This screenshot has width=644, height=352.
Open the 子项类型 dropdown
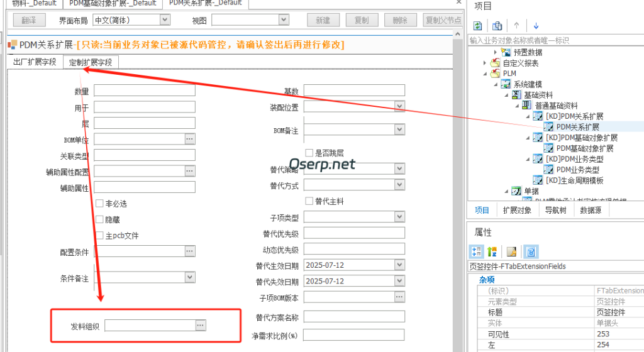(x=399, y=217)
